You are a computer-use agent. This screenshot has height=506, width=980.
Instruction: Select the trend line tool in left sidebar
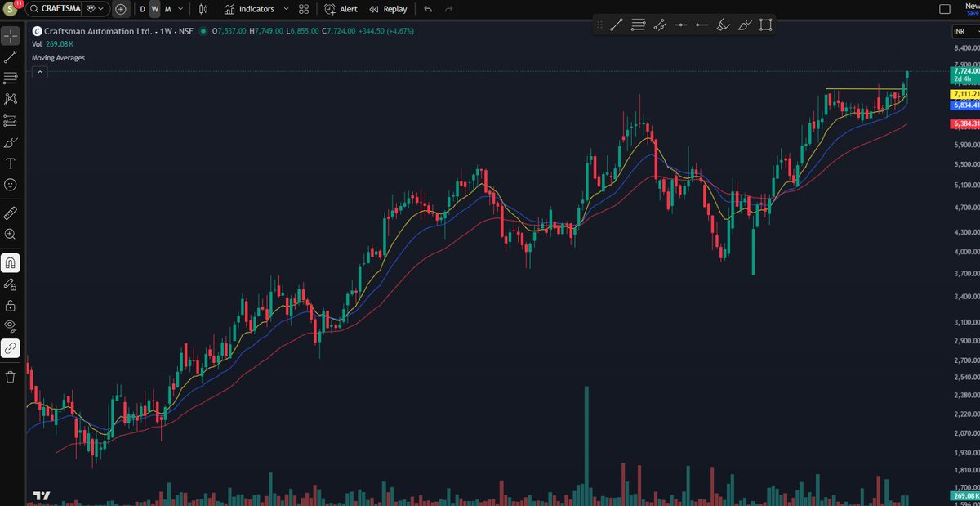10,57
